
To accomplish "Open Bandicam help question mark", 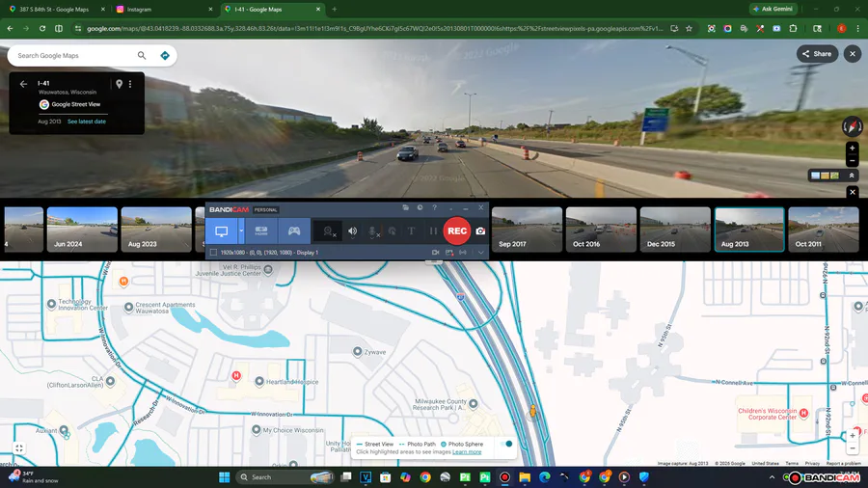I will point(435,207).
